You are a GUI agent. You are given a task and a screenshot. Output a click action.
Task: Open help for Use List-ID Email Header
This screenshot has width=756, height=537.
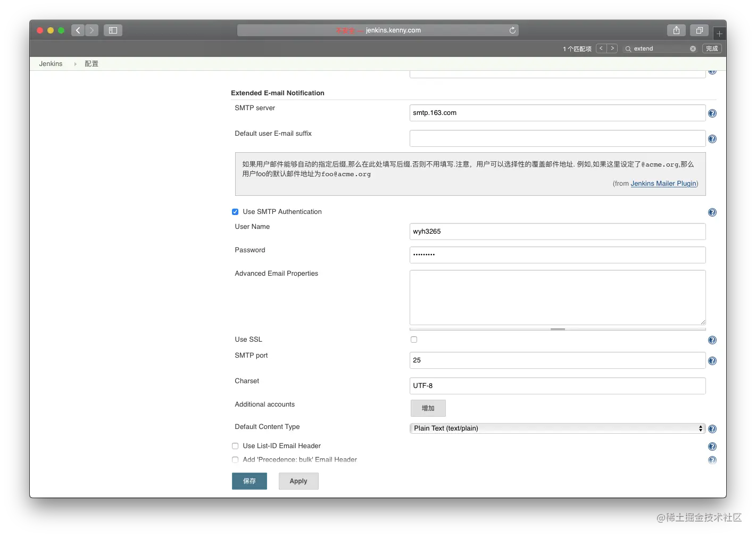pos(712,447)
